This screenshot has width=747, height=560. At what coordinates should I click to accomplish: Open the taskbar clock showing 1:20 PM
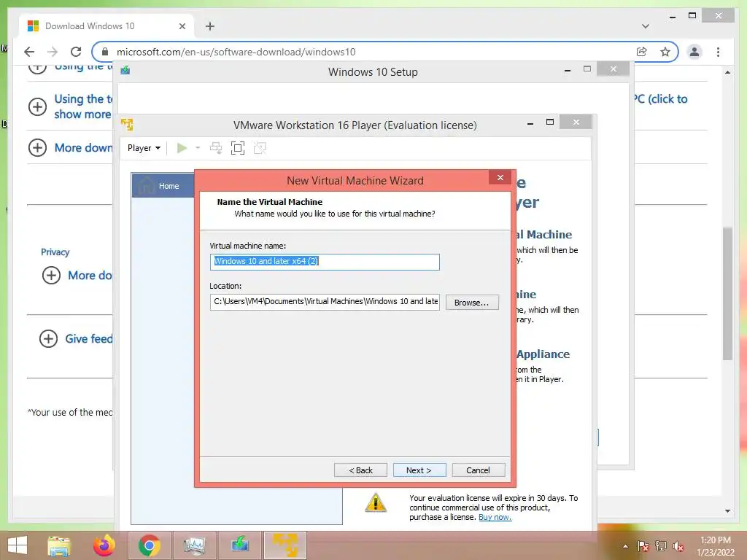(x=716, y=545)
